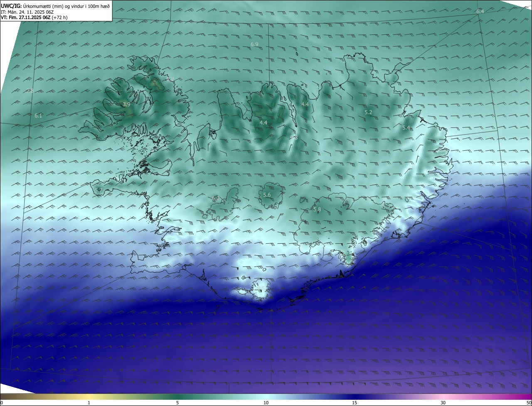Screen dimensions: 532x406
Task: Click the map value label 6.1
Action: click(x=38, y=116)
